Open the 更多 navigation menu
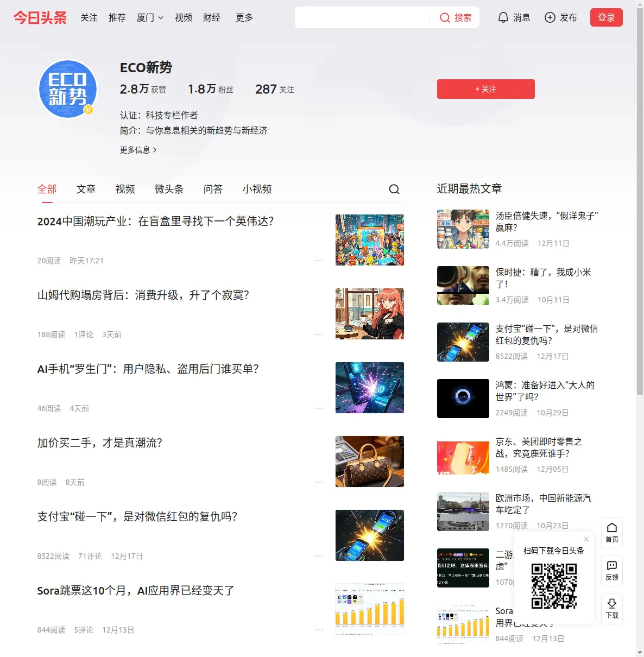The height and width of the screenshot is (657, 644). pos(244,18)
